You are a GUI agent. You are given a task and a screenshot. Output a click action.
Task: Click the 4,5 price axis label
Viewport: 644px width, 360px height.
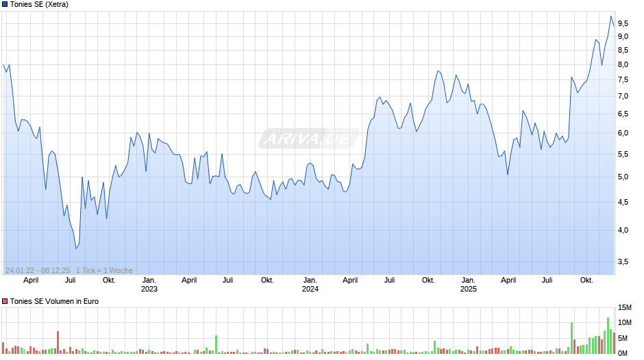tap(623, 202)
